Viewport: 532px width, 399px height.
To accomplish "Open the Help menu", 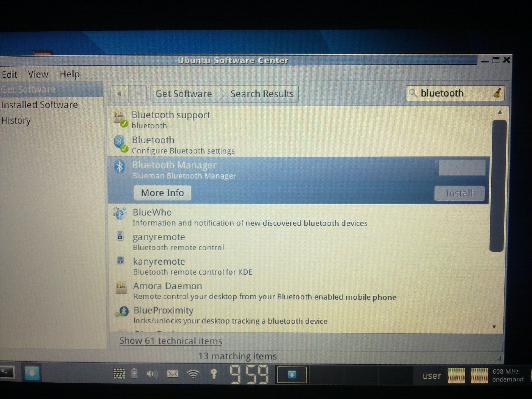I will click(x=70, y=74).
